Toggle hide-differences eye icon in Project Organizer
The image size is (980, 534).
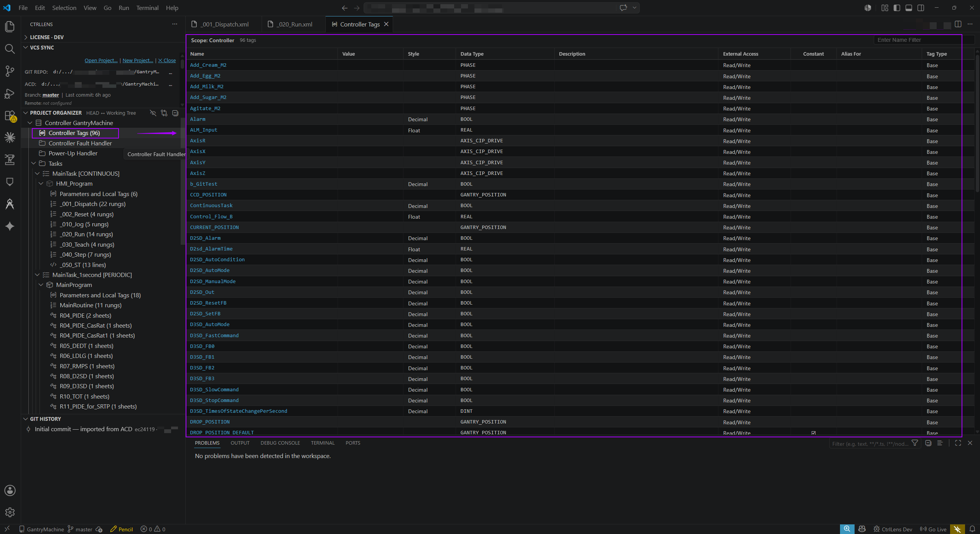153,113
